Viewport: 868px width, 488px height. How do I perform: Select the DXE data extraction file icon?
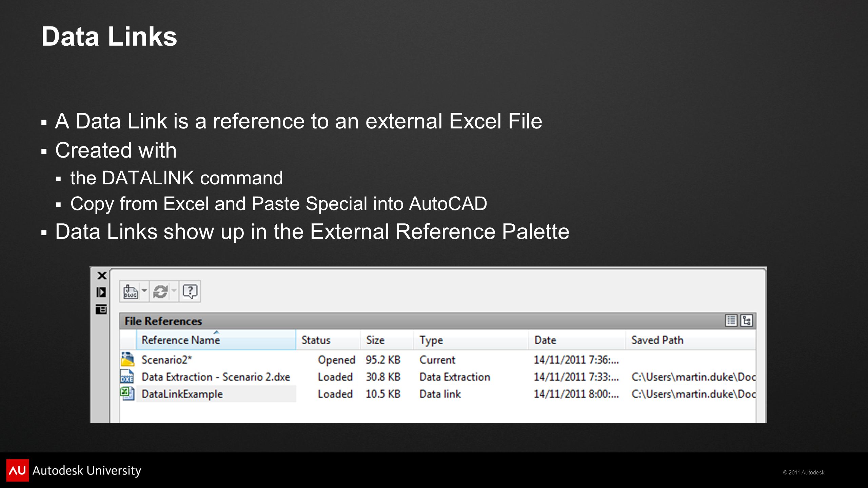coord(127,377)
